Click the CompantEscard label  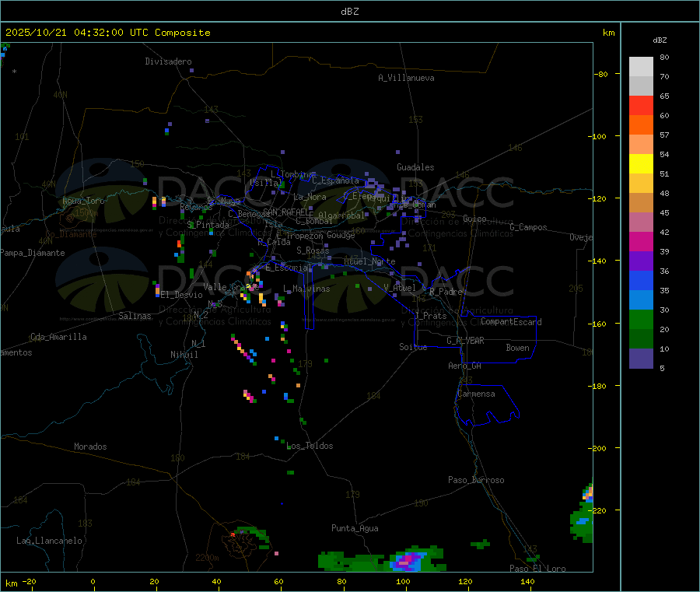[511, 321]
